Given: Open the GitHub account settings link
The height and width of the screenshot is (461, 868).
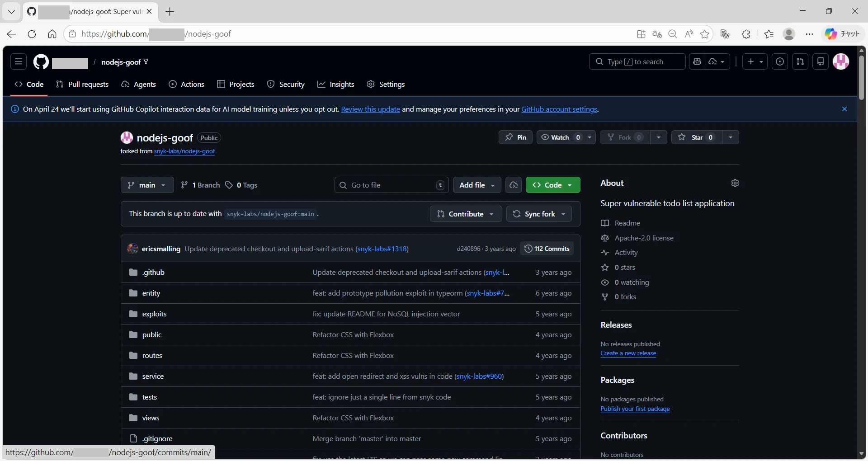Looking at the screenshot, I should [559, 109].
